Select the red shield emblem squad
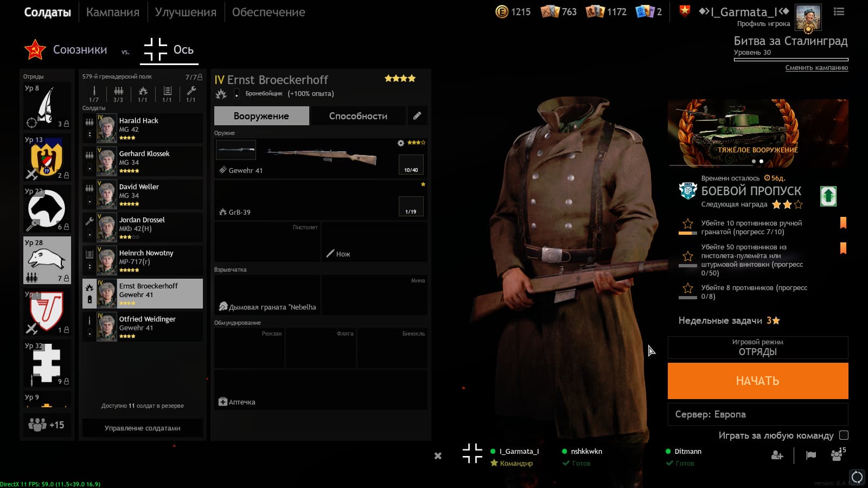Image resolution: width=868 pixels, height=488 pixels. 47,312
